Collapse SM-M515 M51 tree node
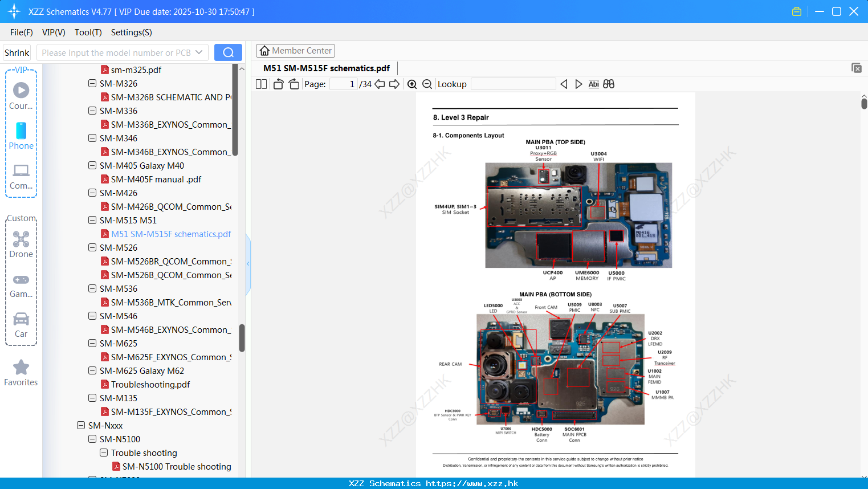 (92, 220)
